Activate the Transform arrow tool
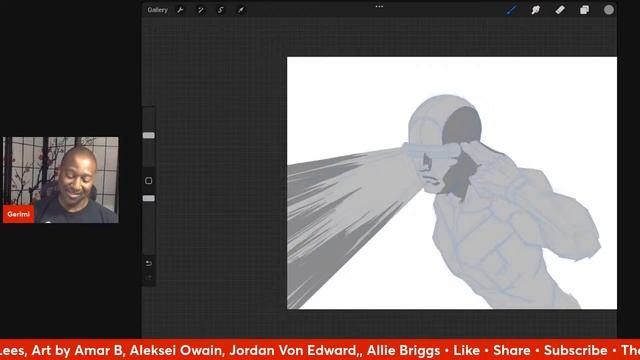Viewport: 640px width, 360px height. coord(241,10)
